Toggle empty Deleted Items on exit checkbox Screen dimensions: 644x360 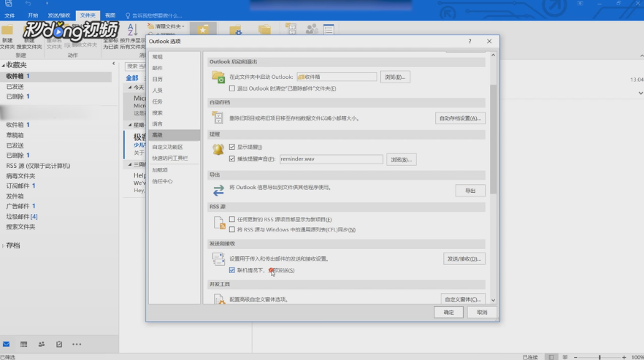[232, 88]
